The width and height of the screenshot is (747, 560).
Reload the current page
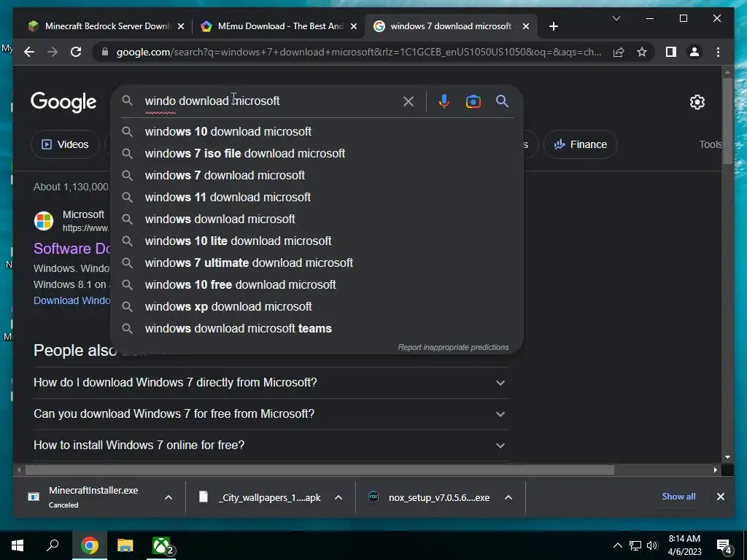[x=76, y=52]
